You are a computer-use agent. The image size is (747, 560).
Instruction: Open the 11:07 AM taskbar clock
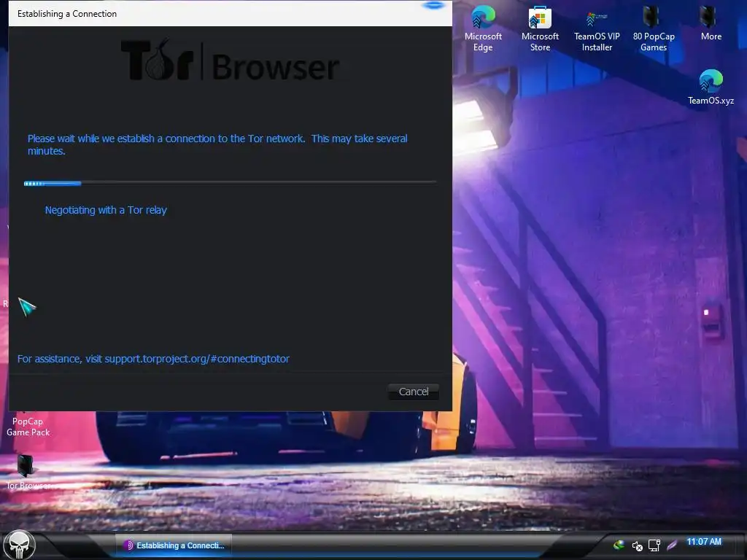point(704,542)
